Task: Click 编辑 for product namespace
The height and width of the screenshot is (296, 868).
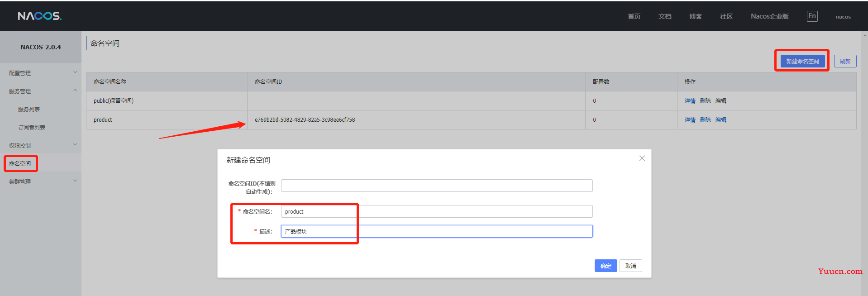Action: point(721,120)
